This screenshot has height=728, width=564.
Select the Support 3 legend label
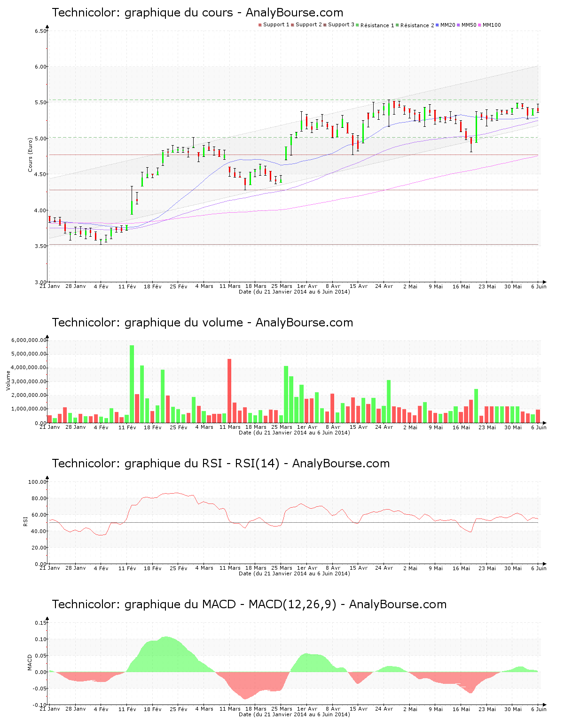[341, 25]
